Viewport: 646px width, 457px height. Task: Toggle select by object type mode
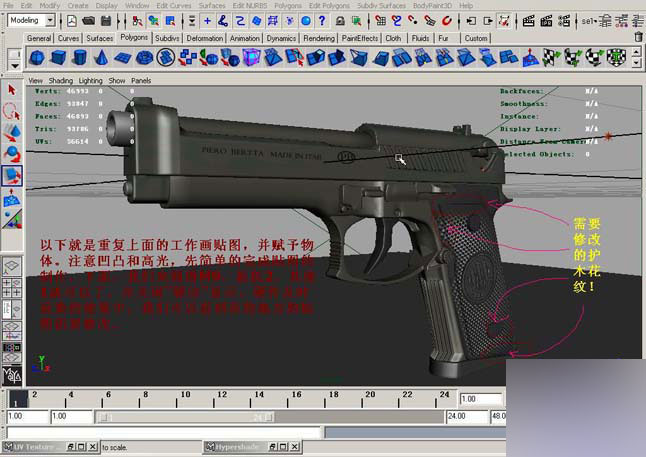[x=154, y=21]
